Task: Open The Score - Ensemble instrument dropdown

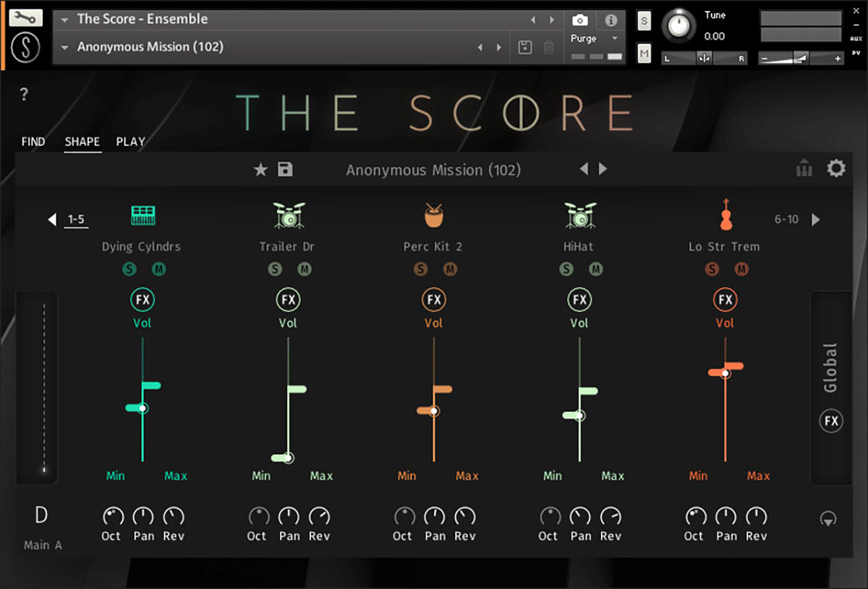Action: pos(65,20)
